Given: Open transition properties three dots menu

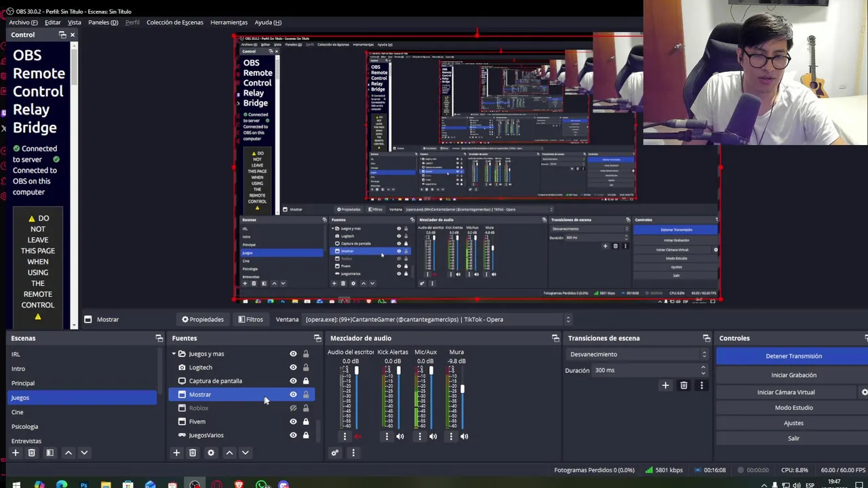Looking at the screenshot, I should 701,386.
